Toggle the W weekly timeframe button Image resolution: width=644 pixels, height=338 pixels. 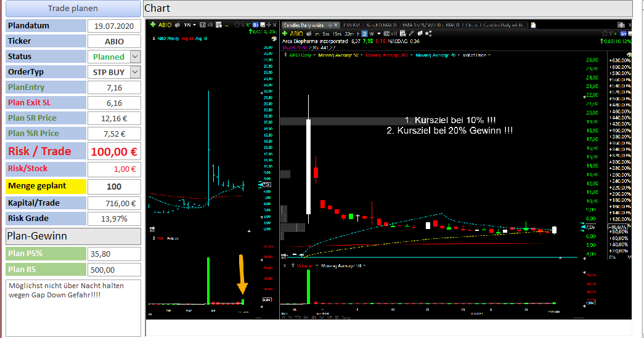[372, 34]
